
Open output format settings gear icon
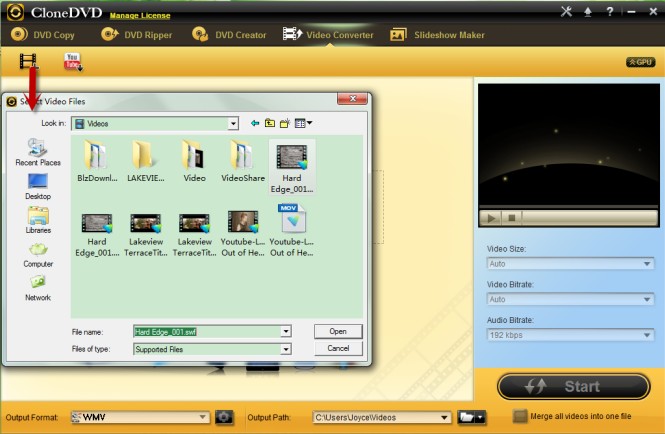point(224,417)
